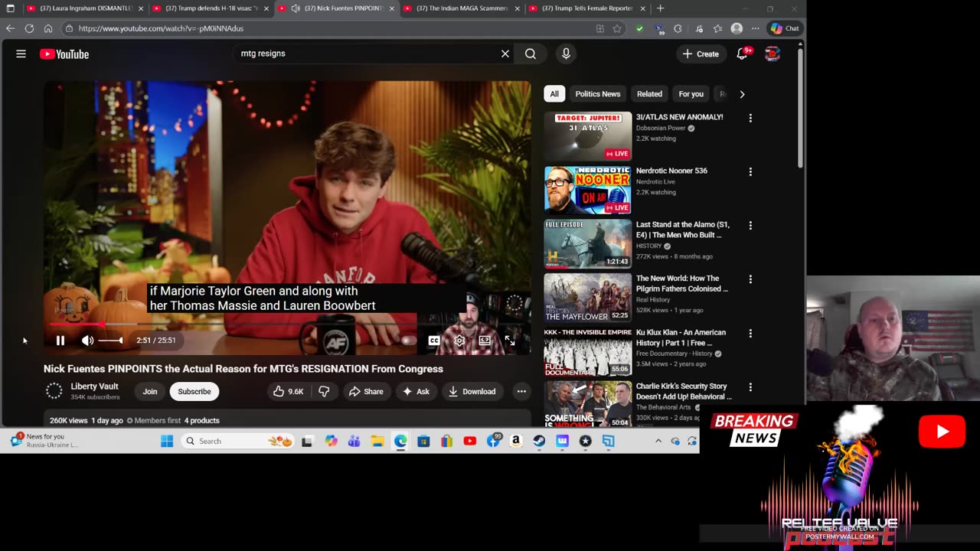Viewport: 980px width, 551px height.
Task: Enter fullscreen mode
Action: tap(510, 341)
